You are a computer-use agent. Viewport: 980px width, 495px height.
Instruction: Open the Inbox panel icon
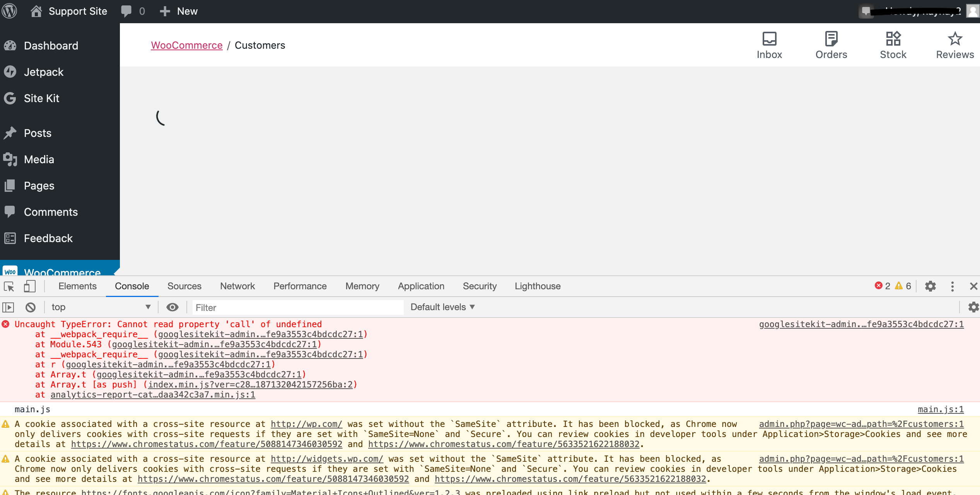click(769, 39)
